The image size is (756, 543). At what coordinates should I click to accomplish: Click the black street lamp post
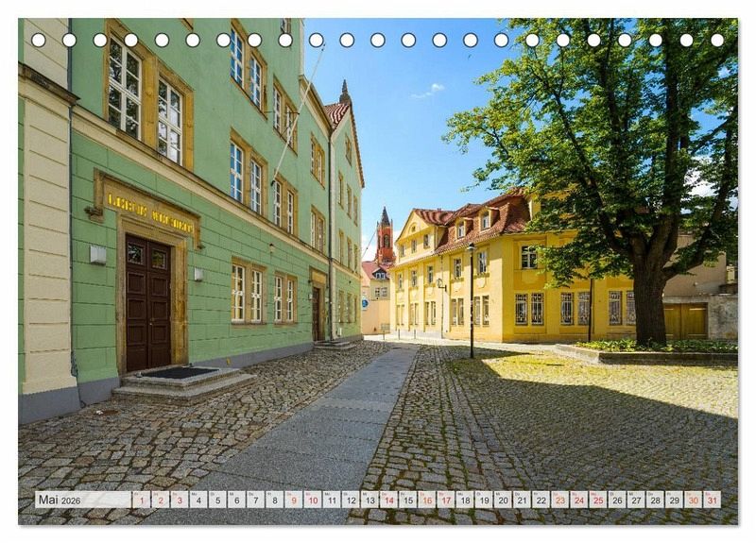click(x=472, y=302)
